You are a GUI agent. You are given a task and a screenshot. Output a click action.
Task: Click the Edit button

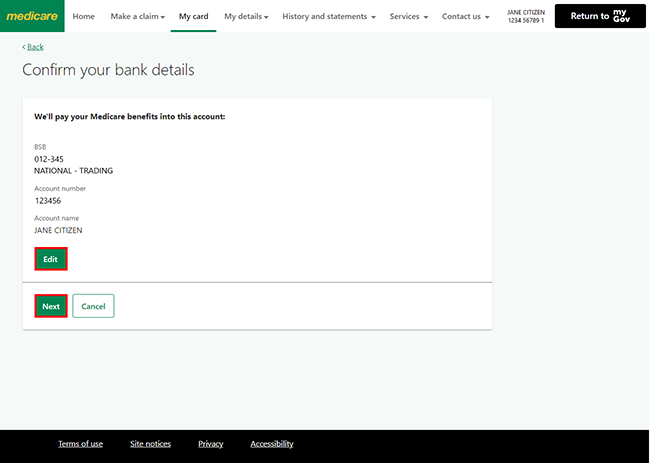tap(51, 259)
